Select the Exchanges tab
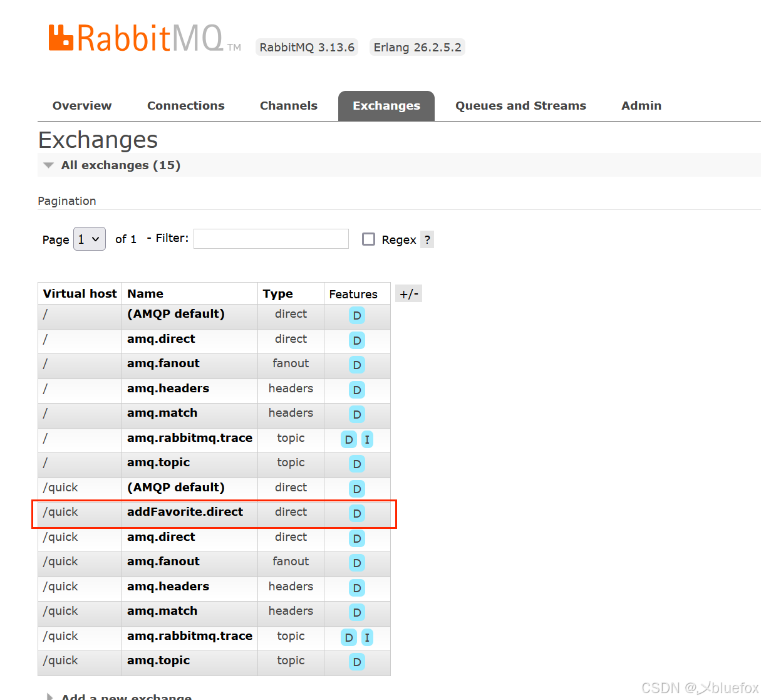This screenshot has width=761, height=700. coord(386,106)
